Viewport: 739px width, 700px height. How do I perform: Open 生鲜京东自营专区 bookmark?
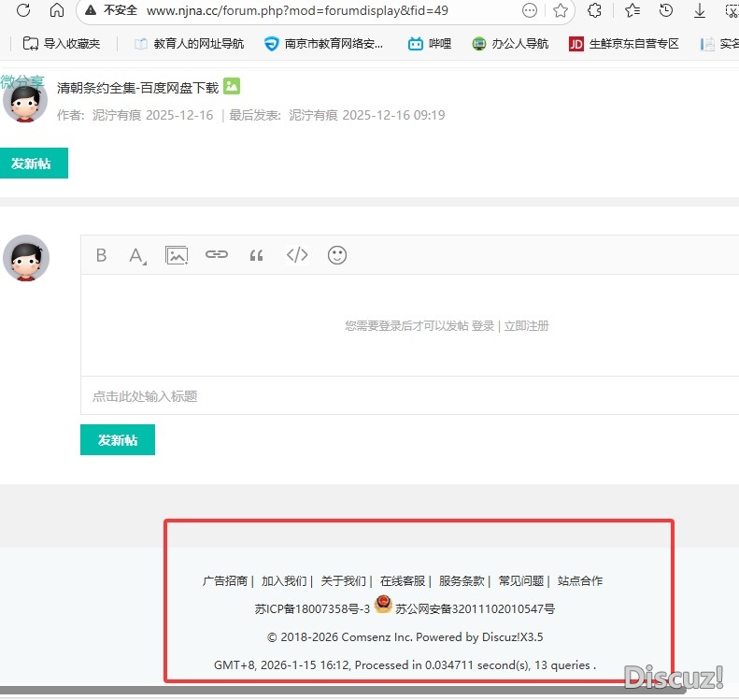624,44
